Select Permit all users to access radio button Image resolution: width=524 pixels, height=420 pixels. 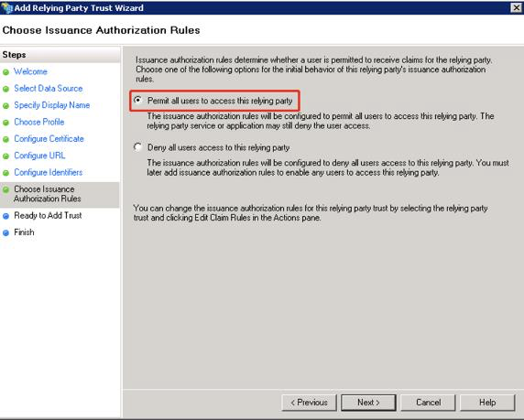(137, 100)
